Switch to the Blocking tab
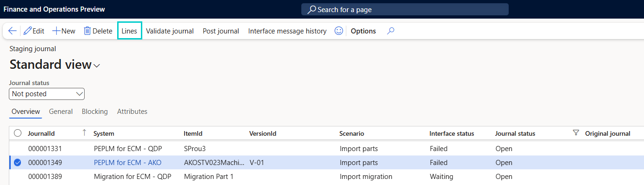Image resolution: width=644 pixels, height=185 pixels. coord(95,112)
